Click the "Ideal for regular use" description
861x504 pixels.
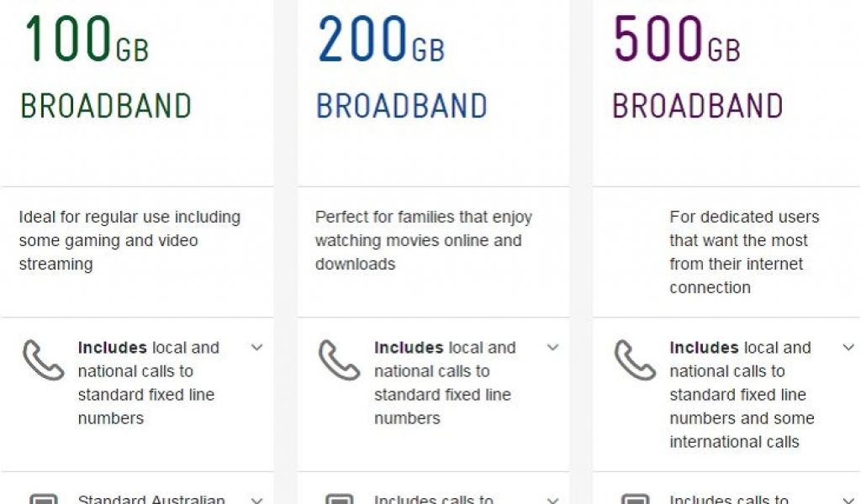pyautogui.click(x=129, y=240)
